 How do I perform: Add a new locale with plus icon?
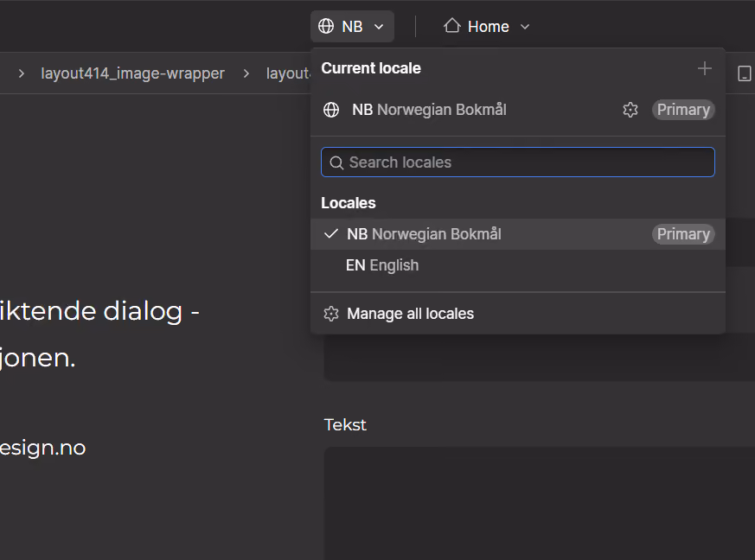tap(705, 68)
